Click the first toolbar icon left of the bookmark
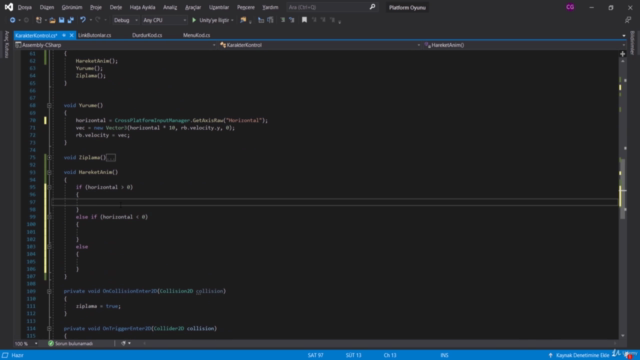 tap(292, 20)
